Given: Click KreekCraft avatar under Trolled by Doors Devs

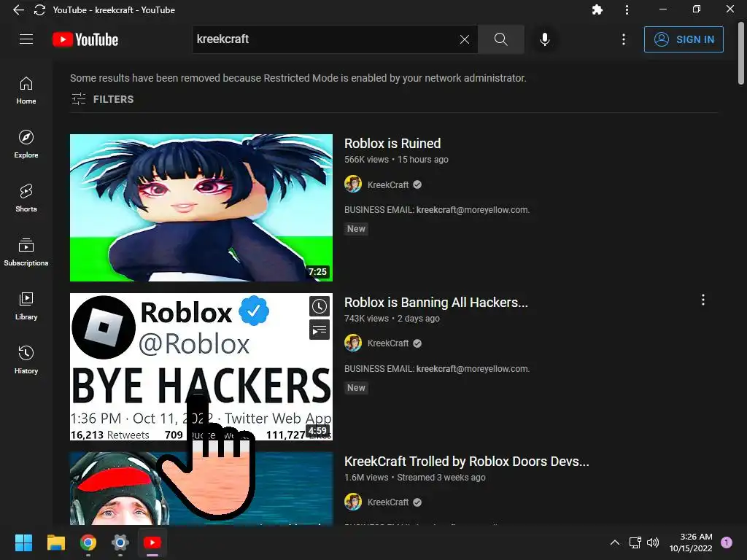Looking at the screenshot, I should tap(353, 502).
